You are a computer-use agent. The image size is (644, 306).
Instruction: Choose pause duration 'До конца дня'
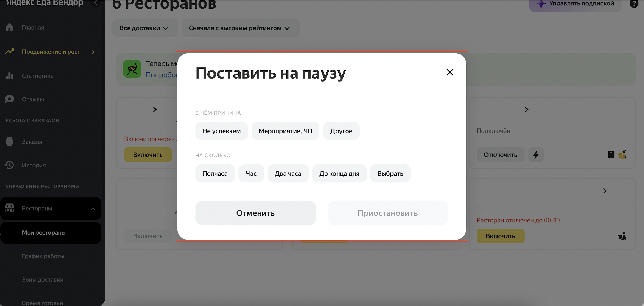(x=339, y=173)
